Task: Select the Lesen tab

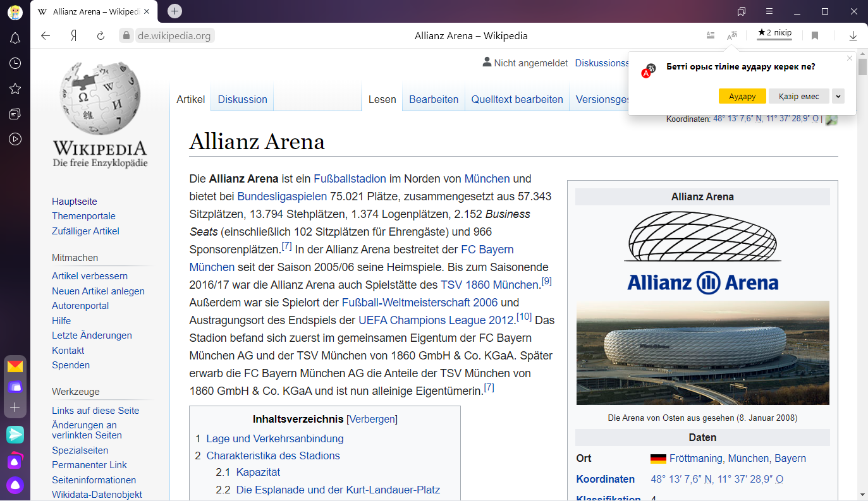Action: [x=382, y=99]
